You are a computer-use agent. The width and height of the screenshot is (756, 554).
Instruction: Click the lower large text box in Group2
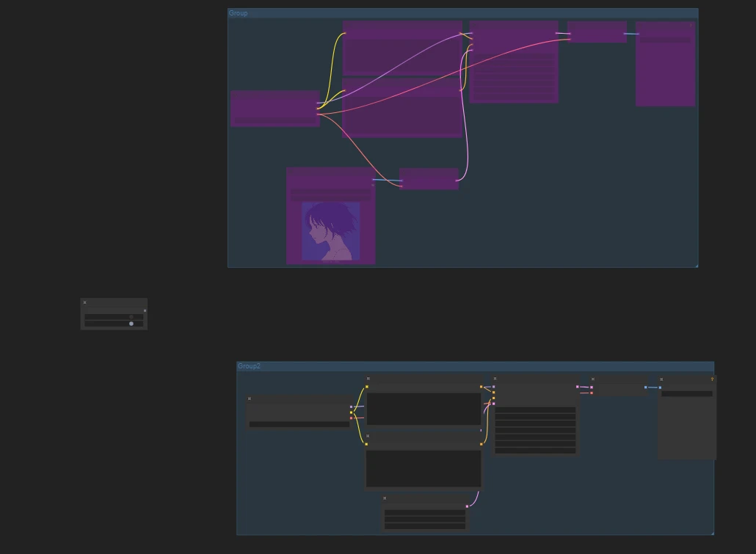tap(424, 468)
